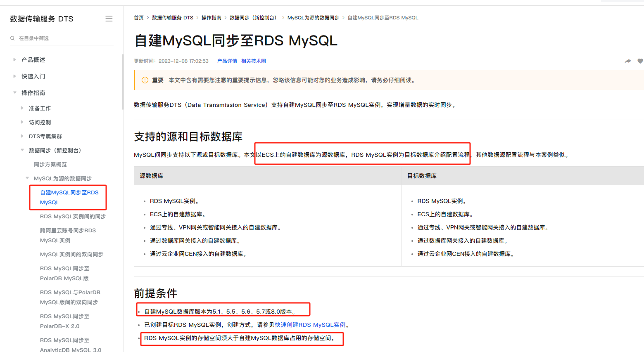Viewport: 644px width, 352px height.
Task: Click MySQL为源的数据同步 breadcrumb
Action: click(x=313, y=18)
